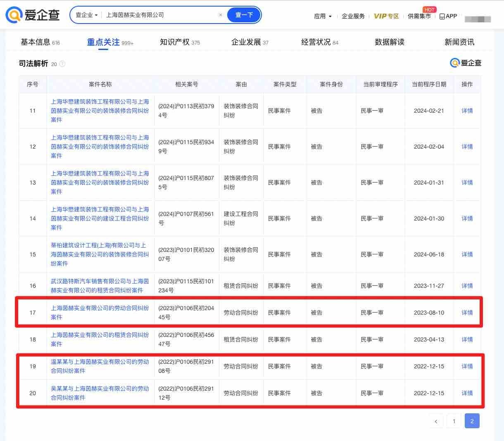Click 详情 for row 13
Image resolution: width=504 pixels, height=441 pixels.
467,183
